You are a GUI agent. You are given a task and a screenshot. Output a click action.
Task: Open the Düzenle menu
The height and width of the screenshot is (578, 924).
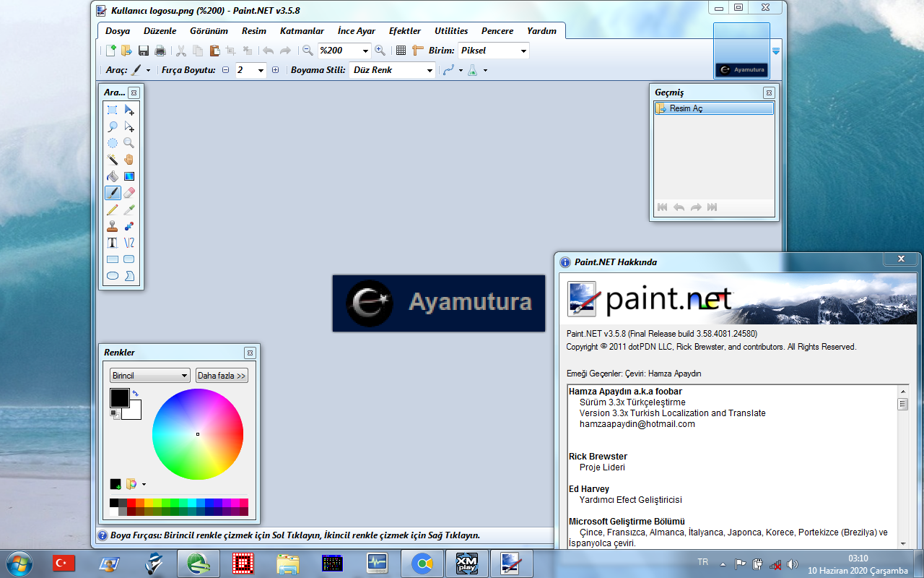160,31
